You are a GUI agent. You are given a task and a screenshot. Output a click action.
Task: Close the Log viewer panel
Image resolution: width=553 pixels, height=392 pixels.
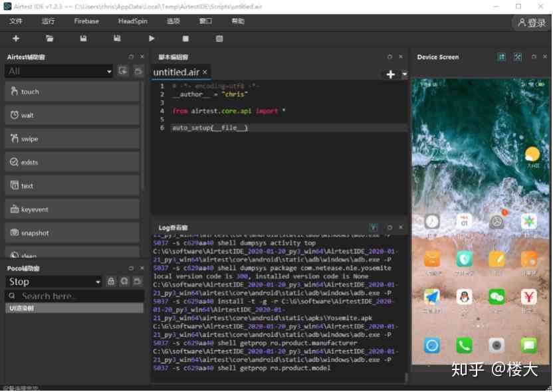coord(401,227)
